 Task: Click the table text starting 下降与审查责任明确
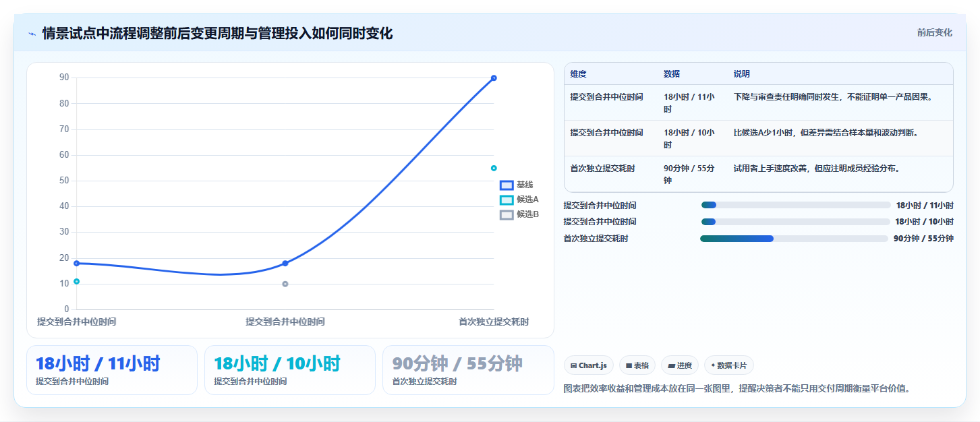click(833, 97)
